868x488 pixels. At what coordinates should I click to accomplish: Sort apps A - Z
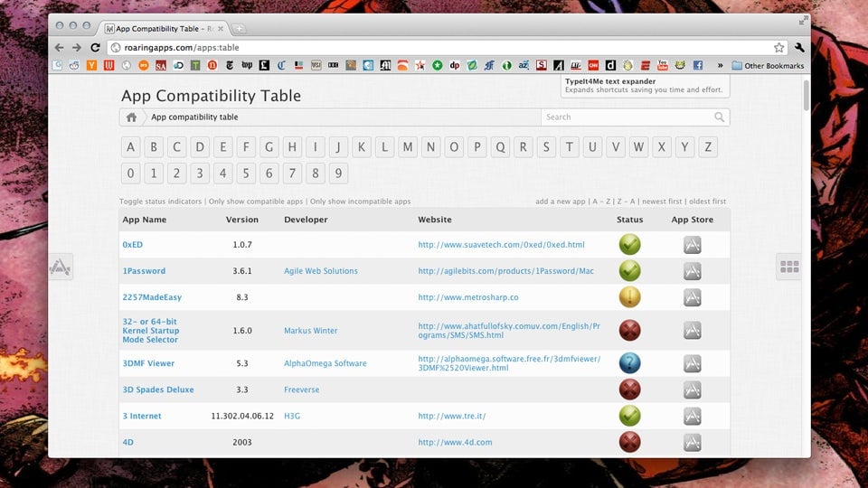601,202
